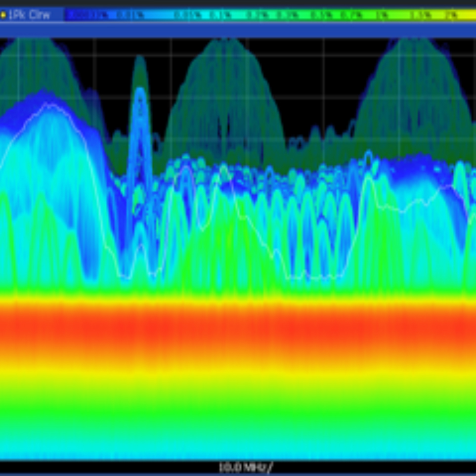476x476 pixels.
Task: Click the yellow trace indicator dot beside 1Pk
Action: 4,15
